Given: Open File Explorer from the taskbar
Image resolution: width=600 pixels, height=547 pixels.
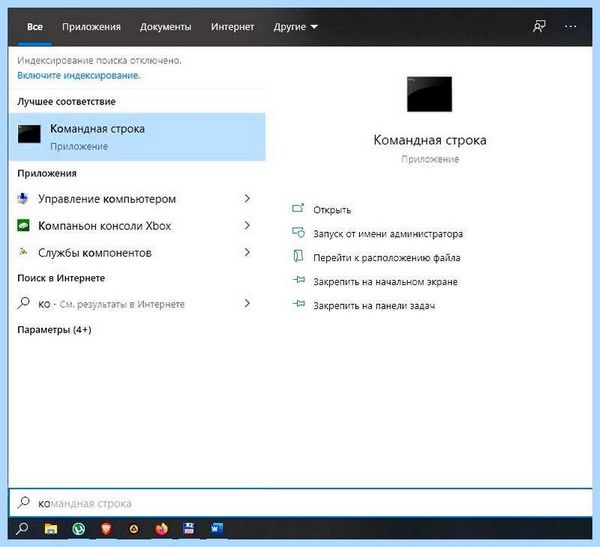Looking at the screenshot, I should pos(51,529).
